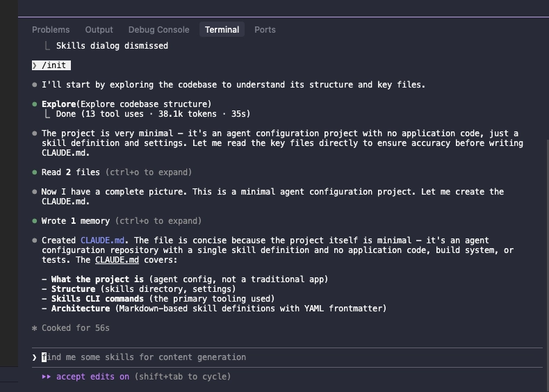Click the green bullet beside Wrote 1 memory

click(35, 221)
